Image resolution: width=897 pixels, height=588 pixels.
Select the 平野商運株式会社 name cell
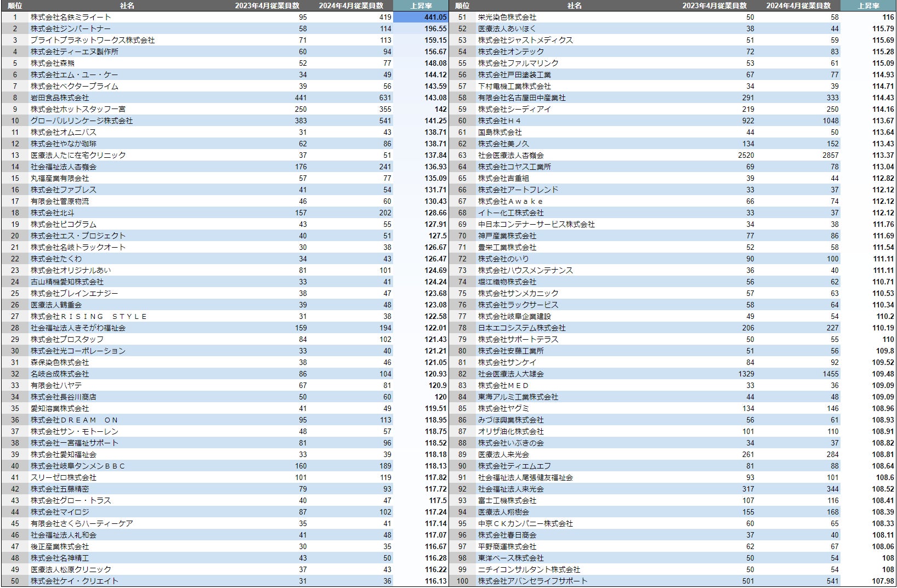pyautogui.click(x=507, y=546)
